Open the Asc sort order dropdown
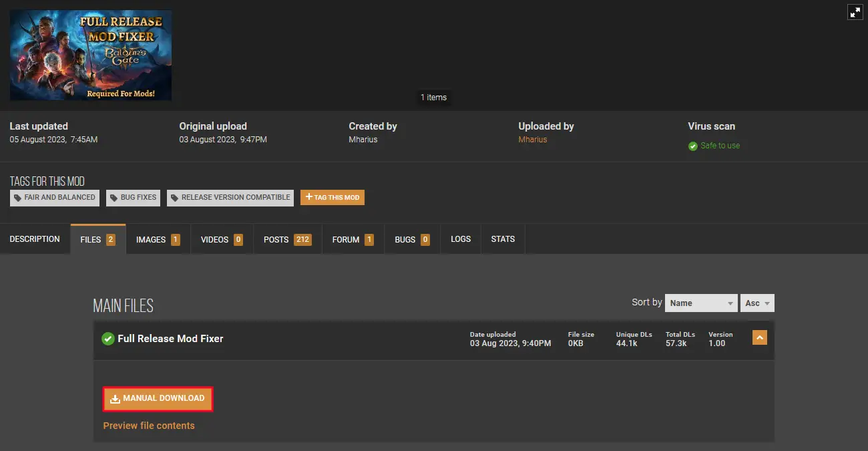 (757, 303)
